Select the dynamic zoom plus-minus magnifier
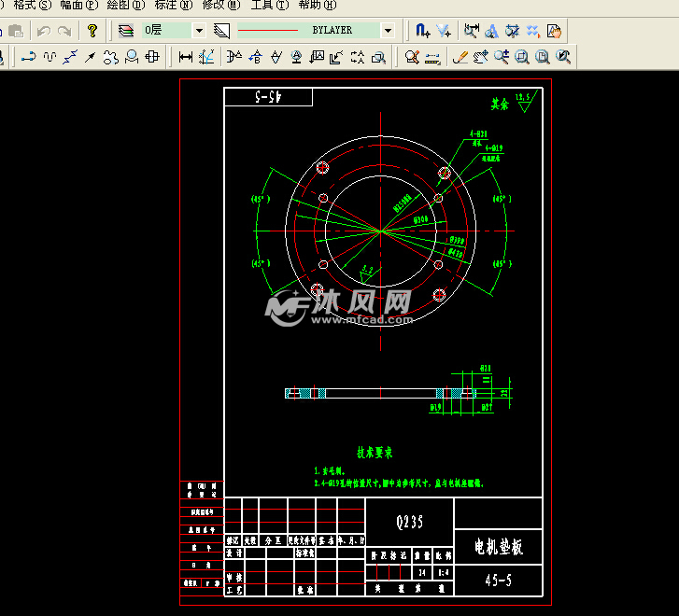This screenshot has height=616, width=679. pos(502,57)
